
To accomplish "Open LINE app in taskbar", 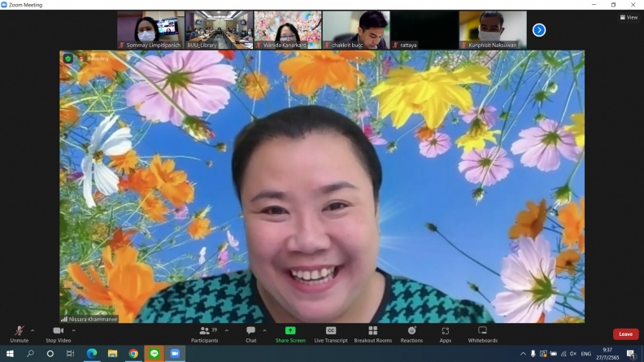I will pos(154,354).
